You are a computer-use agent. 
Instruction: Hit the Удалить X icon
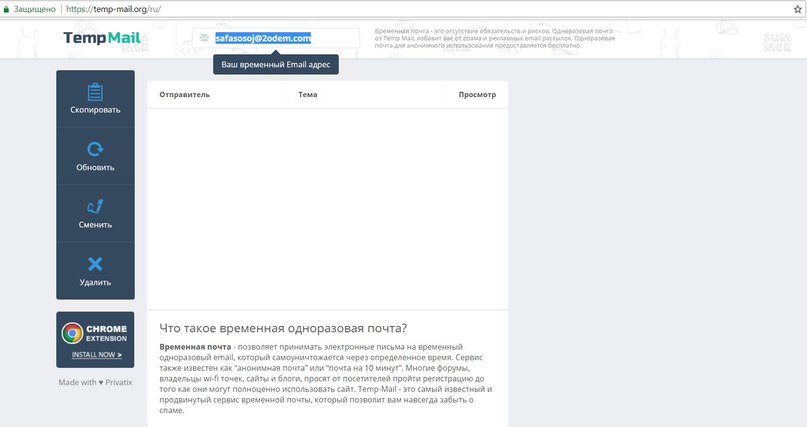tap(95, 264)
